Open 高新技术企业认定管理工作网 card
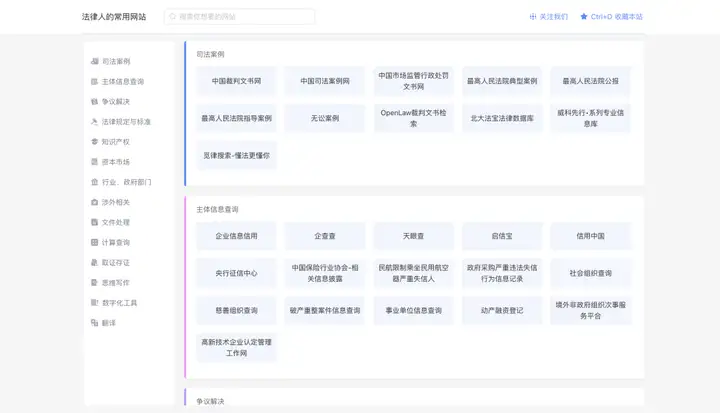Viewport: 720px width, 413px height. click(x=236, y=348)
